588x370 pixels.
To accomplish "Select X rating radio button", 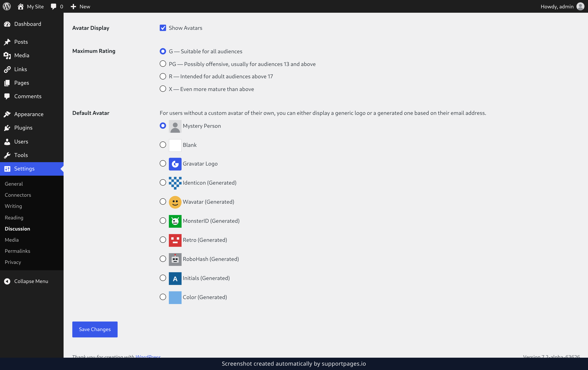I will (x=163, y=89).
